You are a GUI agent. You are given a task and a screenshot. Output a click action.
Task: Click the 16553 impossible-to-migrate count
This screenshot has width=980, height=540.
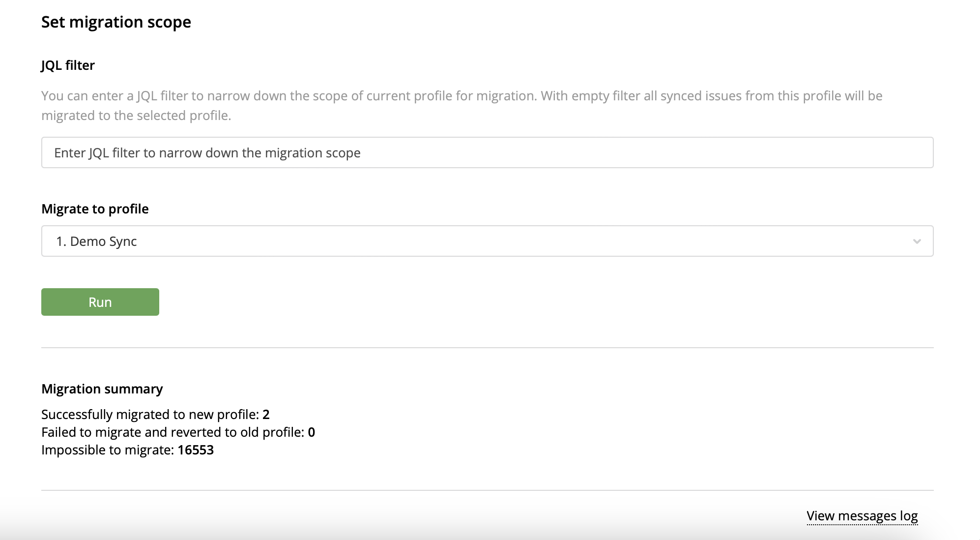pos(196,450)
